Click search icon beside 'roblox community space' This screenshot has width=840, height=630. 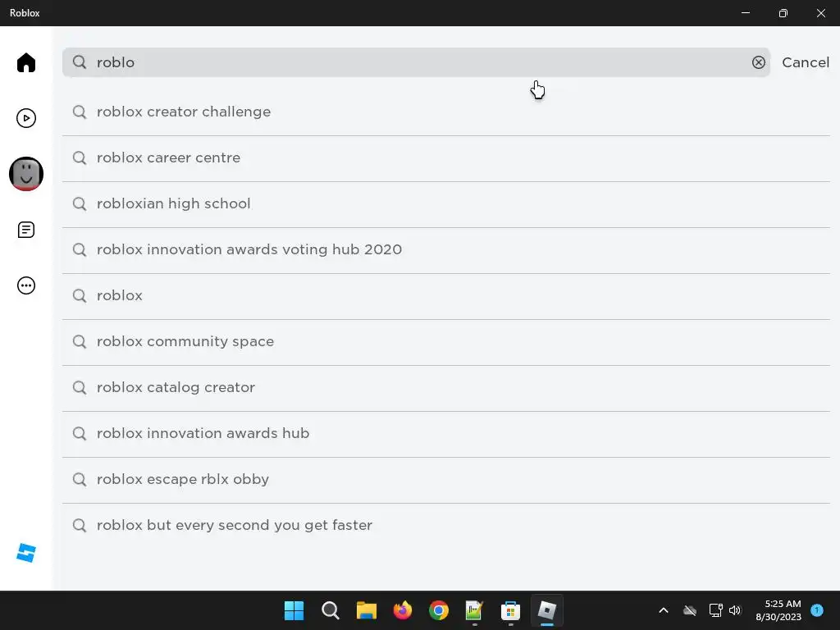(x=80, y=342)
